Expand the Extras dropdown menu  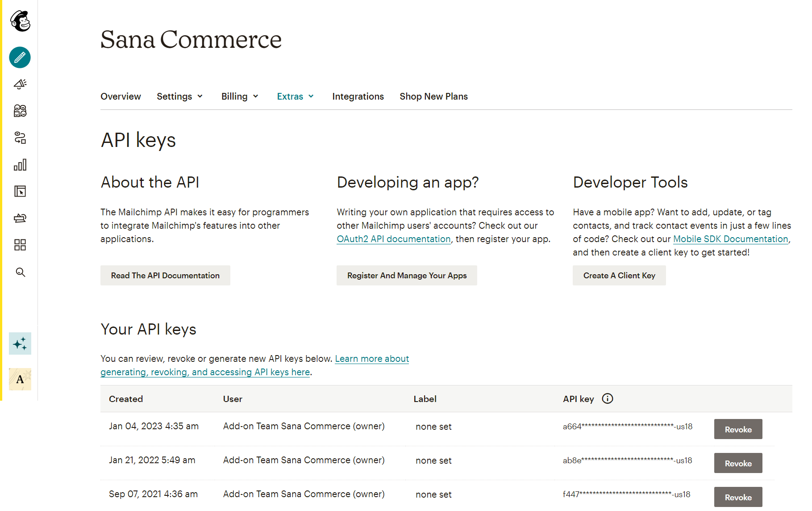point(296,96)
